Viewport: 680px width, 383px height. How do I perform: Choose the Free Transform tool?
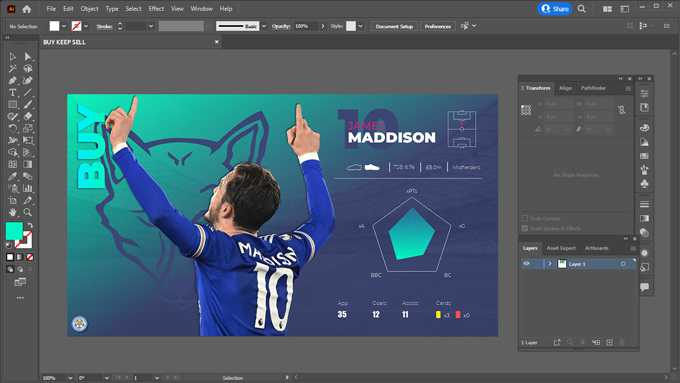28,140
